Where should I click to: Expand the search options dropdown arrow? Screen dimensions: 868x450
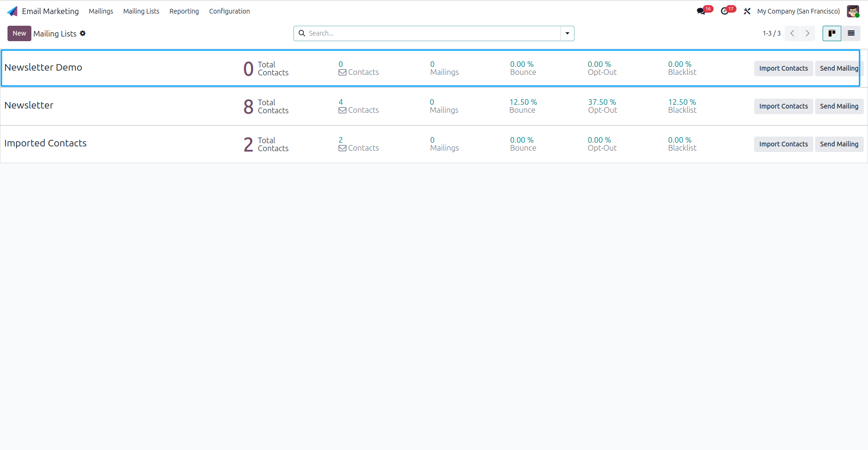pyautogui.click(x=567, y=33)
